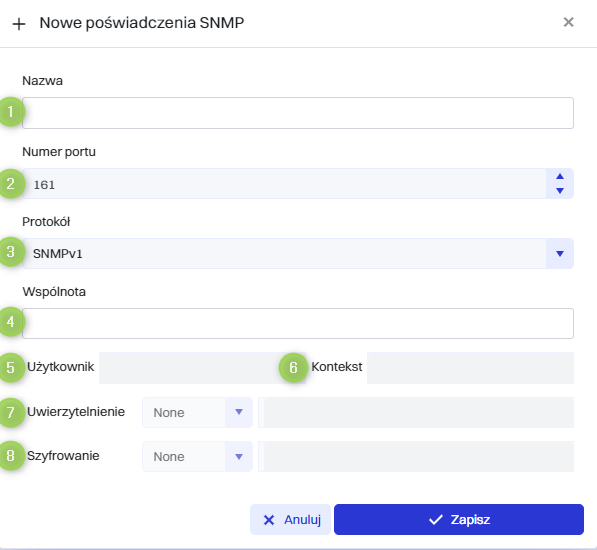Click the Szyfrowanie key field
The height and width of the screenshot is (550, 597).
tap(416, 456)
